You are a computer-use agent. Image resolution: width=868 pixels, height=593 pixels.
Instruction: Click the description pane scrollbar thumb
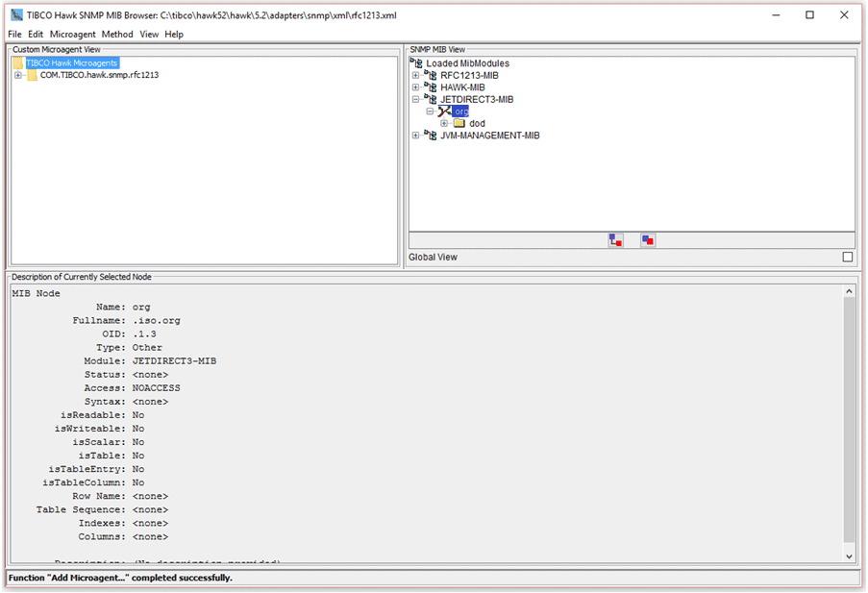coord(849,420)
